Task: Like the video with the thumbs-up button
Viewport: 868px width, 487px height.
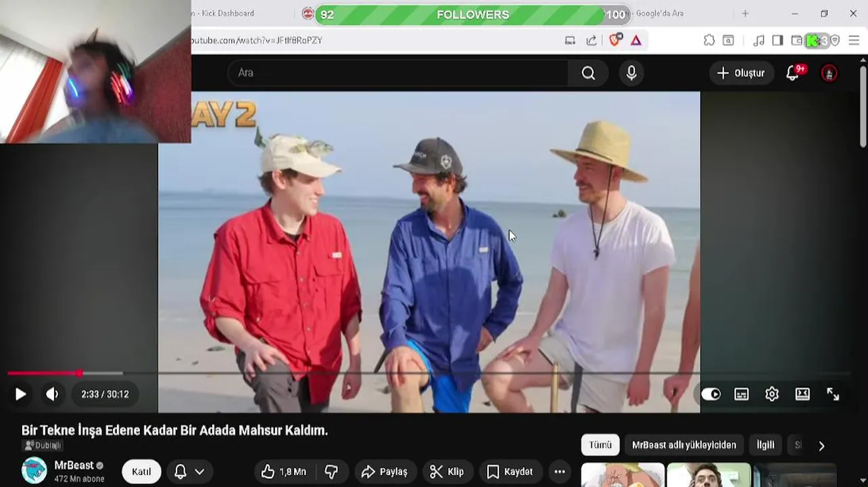Action: pyautogui.click(x=284, y=471)
